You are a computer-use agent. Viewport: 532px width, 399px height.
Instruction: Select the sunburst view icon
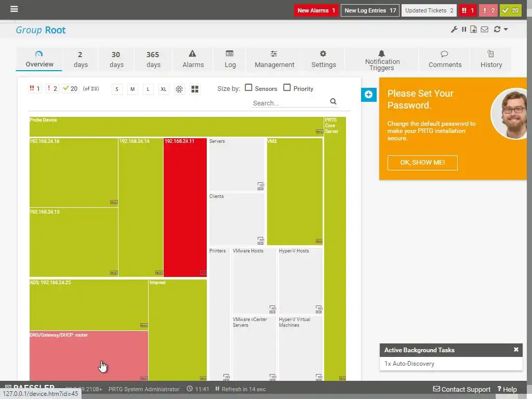coord(179,89)
